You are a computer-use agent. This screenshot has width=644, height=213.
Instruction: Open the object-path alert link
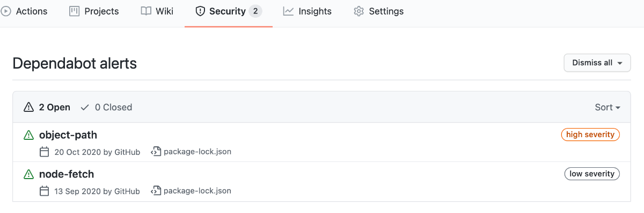68,135
